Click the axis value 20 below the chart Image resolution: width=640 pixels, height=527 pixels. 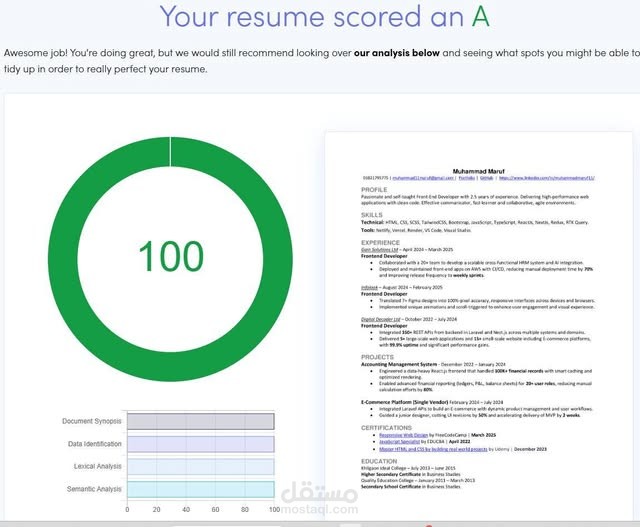click(156, 509)
